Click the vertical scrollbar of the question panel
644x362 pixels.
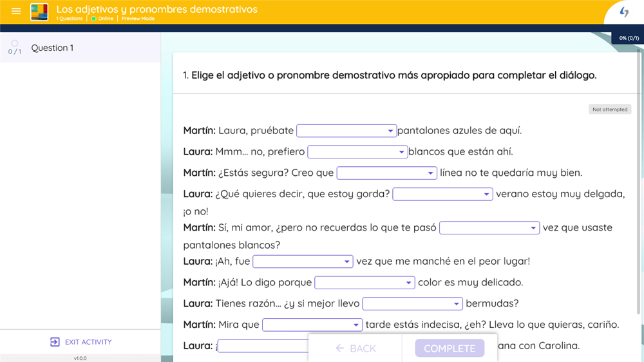(x=639, y=181)
